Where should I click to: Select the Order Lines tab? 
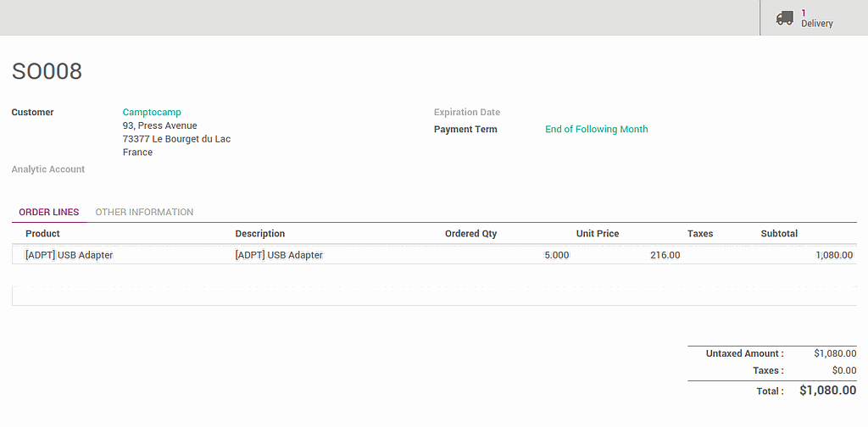click(x=49, y=212)
